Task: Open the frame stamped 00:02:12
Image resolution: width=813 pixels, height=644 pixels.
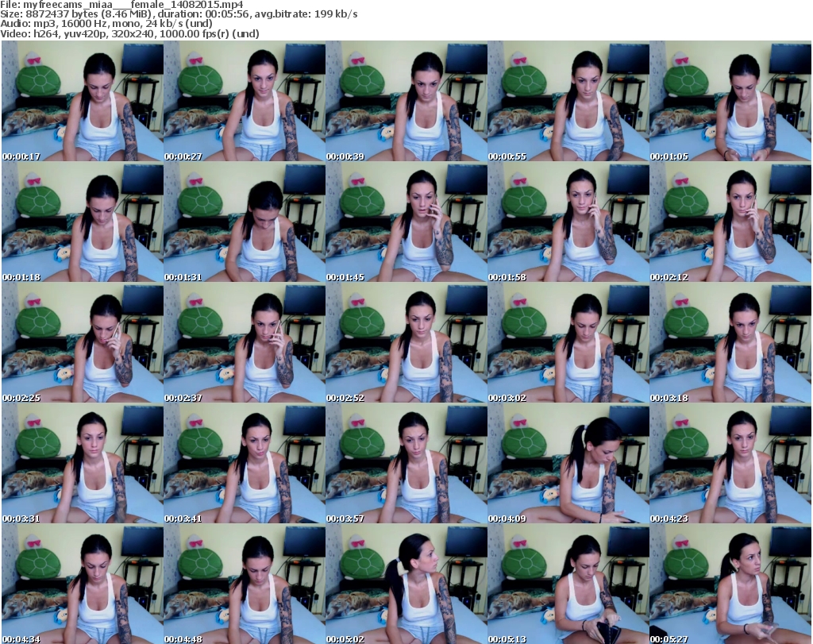Action: pyautogui.click(x=730, y=222)
